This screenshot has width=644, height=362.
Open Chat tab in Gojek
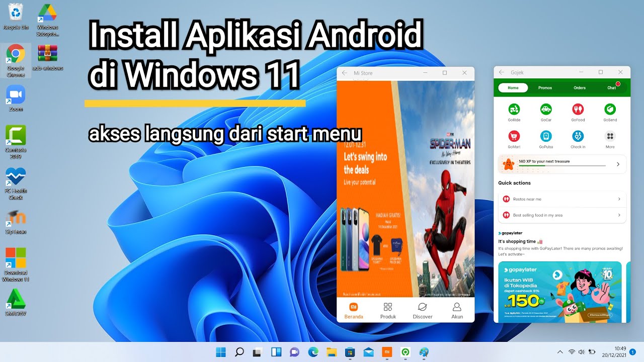611,87
